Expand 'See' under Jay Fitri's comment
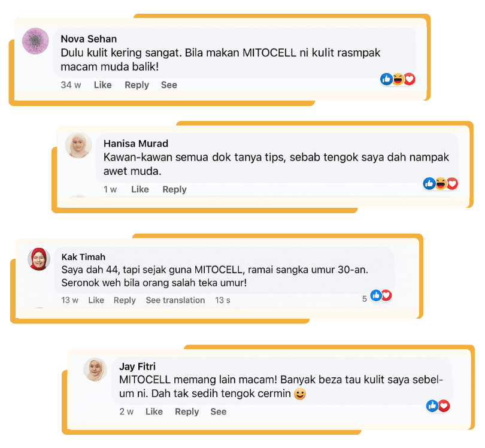Screen dimensions: 485x448 [x=219, y=411]
